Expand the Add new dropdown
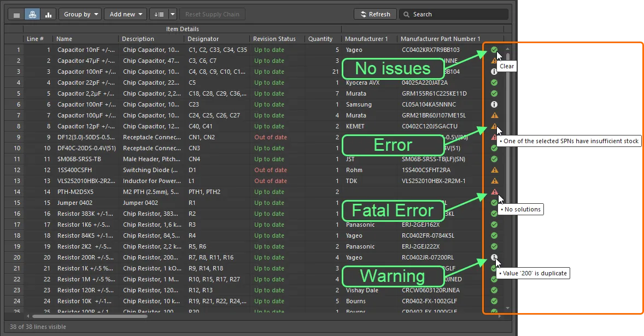 coord(125,15)
